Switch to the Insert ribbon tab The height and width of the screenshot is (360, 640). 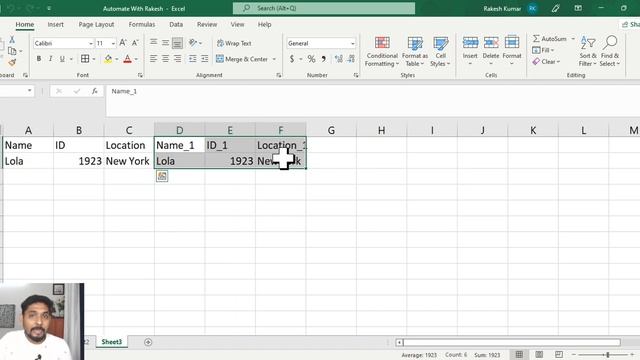pos(56,24)
